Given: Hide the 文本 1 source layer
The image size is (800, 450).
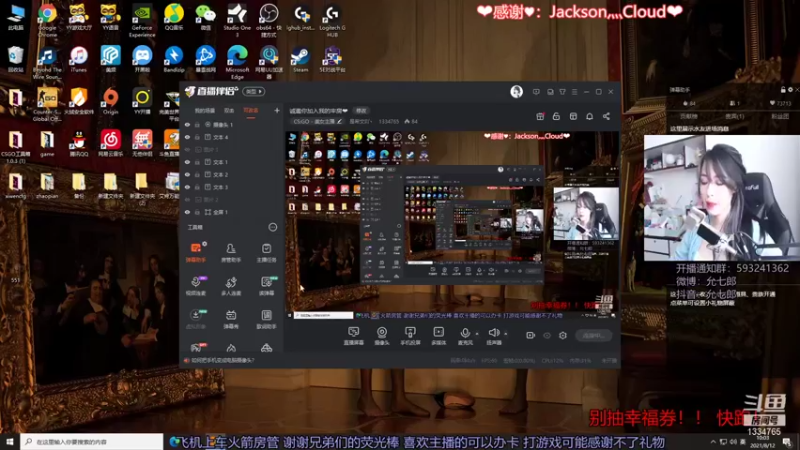Looking at the screenshot, I should (187, 162).
